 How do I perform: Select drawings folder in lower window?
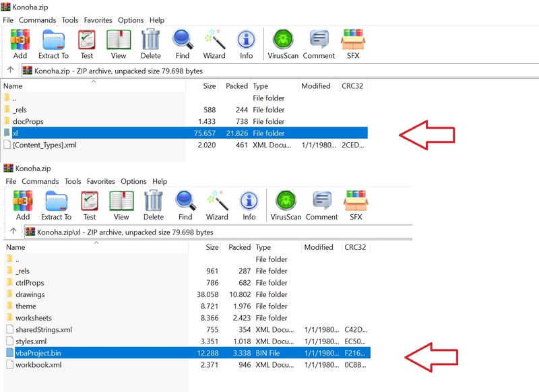[187, 294]
